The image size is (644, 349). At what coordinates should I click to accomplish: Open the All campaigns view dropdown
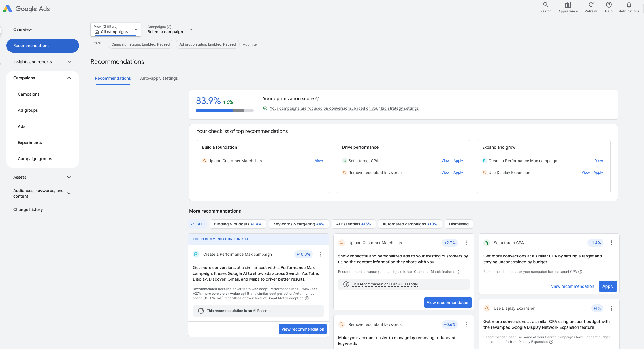point(115,29)
